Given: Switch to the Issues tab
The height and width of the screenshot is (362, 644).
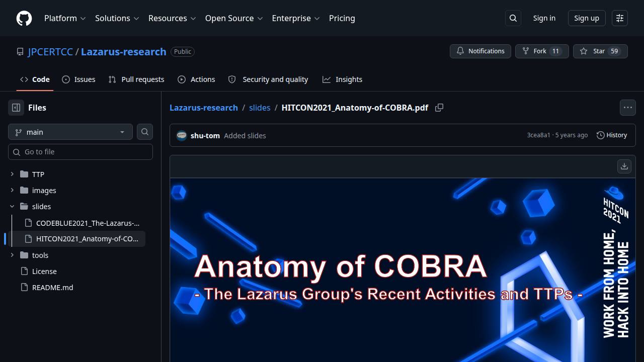Looking at the screenshot, I should coord(78,79).
